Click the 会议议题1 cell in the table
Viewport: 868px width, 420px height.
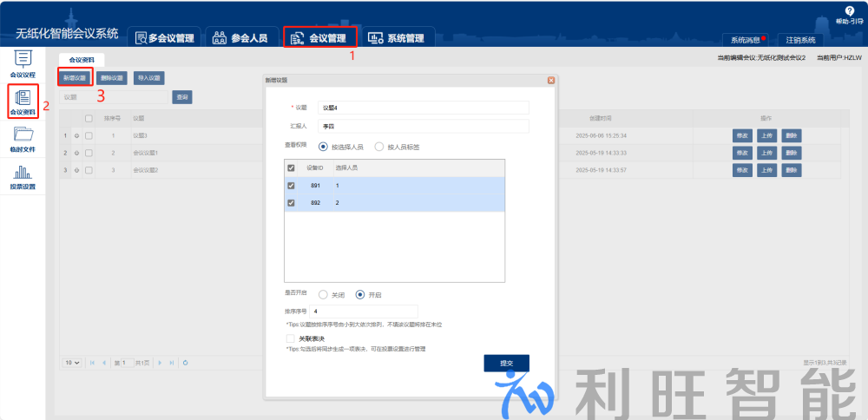coord(146,153)
